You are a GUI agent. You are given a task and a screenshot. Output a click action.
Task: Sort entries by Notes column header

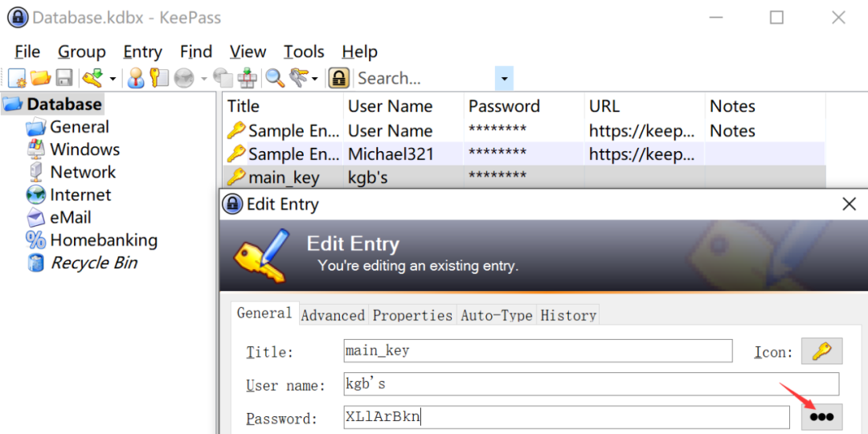(766, 106)
